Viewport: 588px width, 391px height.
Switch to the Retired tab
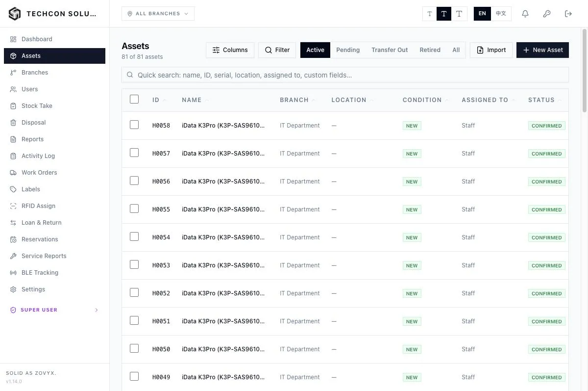coord(430,50)
